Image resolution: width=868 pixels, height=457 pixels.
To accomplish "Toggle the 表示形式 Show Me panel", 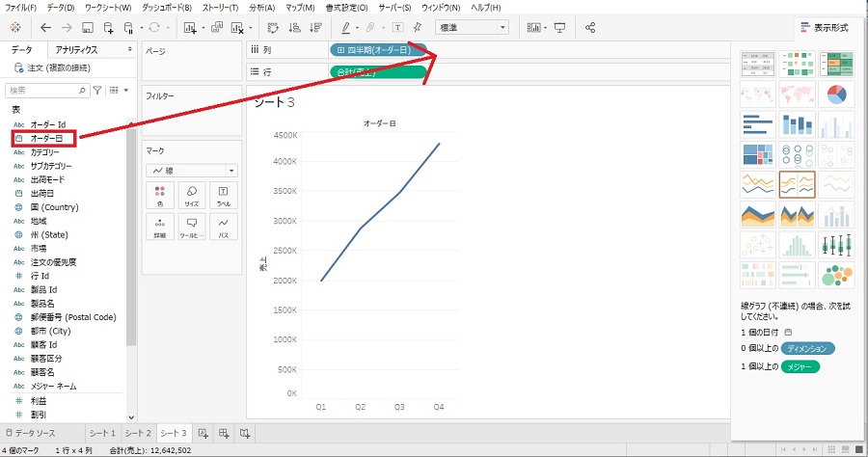I will [x=827, y=27].
